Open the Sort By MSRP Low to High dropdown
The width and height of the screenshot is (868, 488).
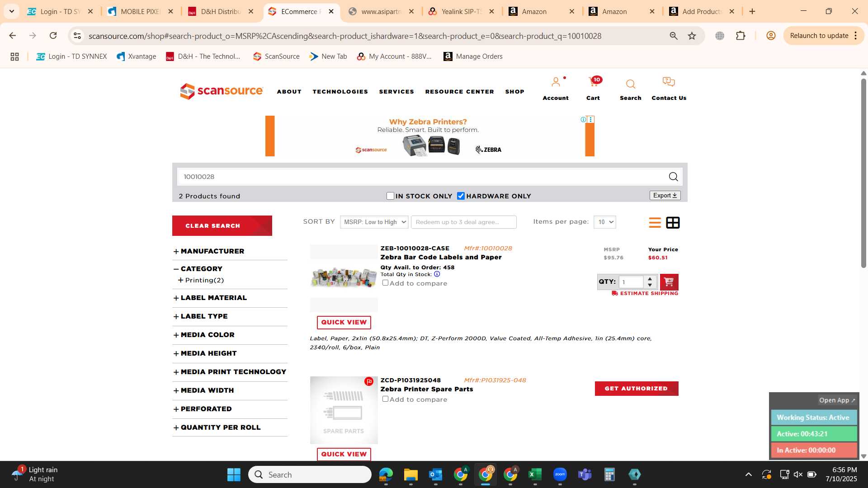[374, 222]
